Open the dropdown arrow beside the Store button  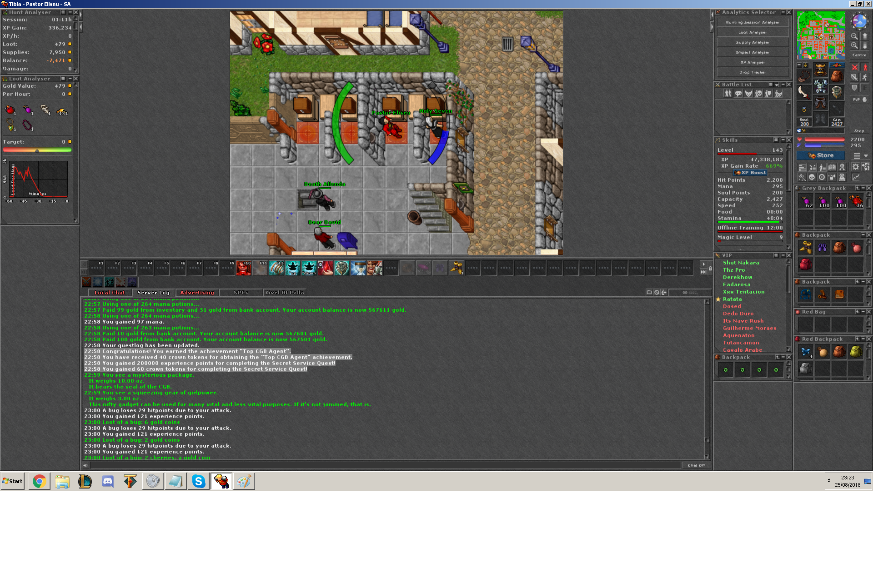pyautogui.click(x=866, y=155)
